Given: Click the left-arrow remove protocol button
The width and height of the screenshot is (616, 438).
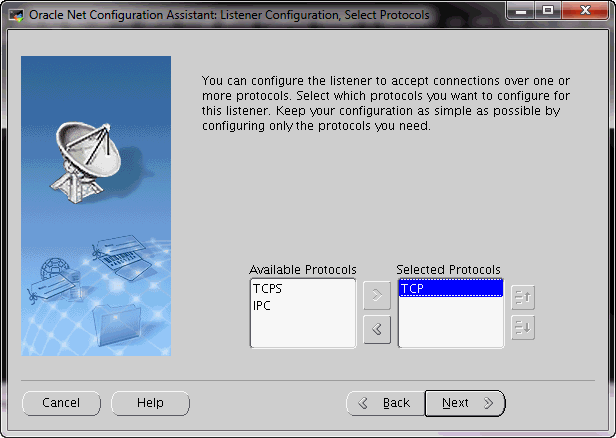Looking at the screenshot, I should 377,329.
